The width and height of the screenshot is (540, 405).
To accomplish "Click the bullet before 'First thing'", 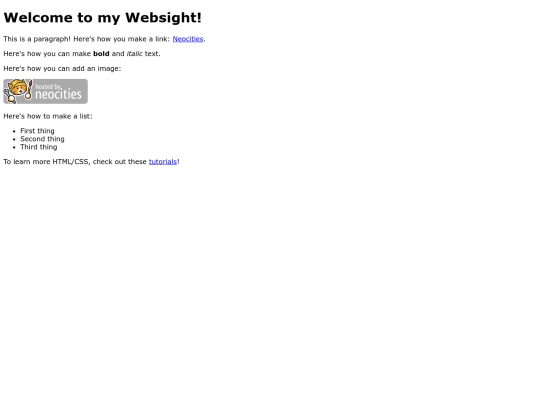I will 14,131.
